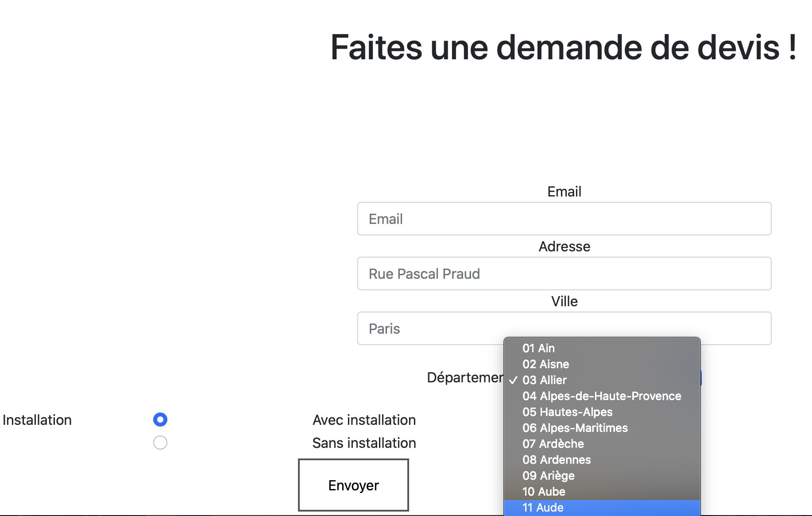Pick 04 Alpes-de-Haute-Provence in the dropdown
812x516 pixels.
click(601, 396)
